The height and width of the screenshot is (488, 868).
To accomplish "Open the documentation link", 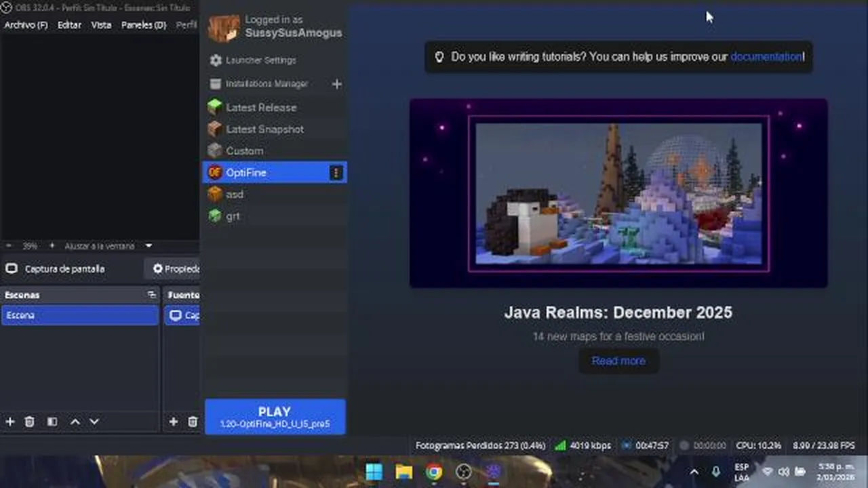I will 766,57.
